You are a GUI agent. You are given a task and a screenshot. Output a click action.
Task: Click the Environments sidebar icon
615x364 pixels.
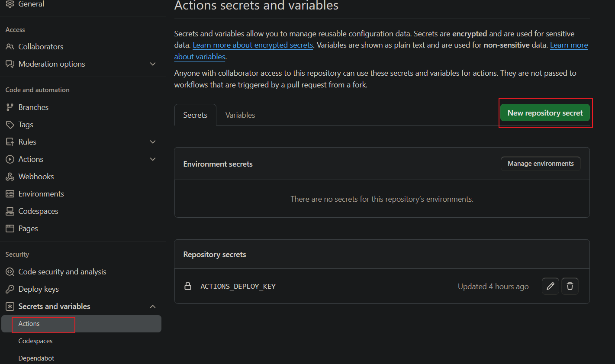tap(10, 193)
